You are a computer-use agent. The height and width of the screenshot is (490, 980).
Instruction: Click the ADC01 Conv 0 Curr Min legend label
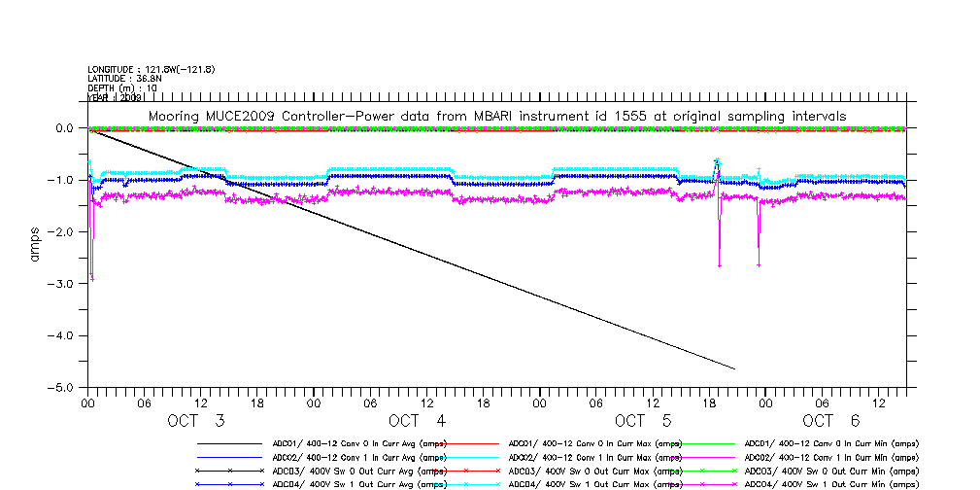point(830,443)
